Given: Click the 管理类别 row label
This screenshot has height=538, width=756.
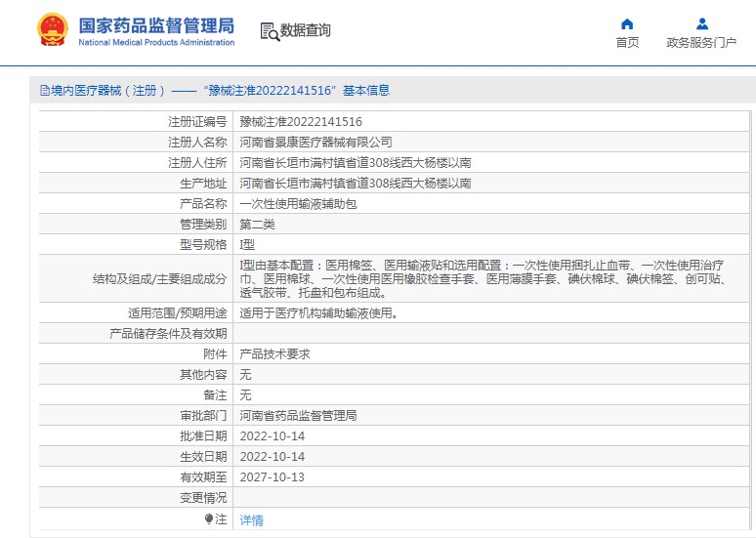Looking at the screenshot, I should [x=203, y=225].
